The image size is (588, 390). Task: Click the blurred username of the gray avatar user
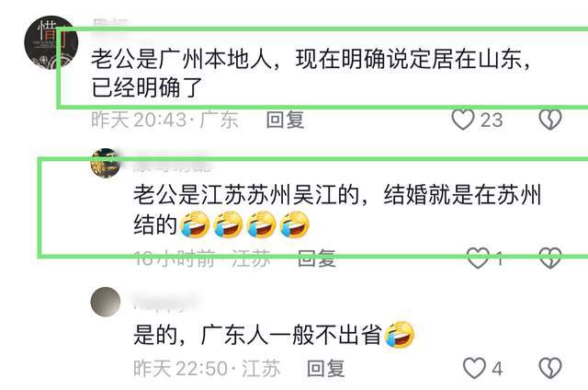[x=164, y=302]
